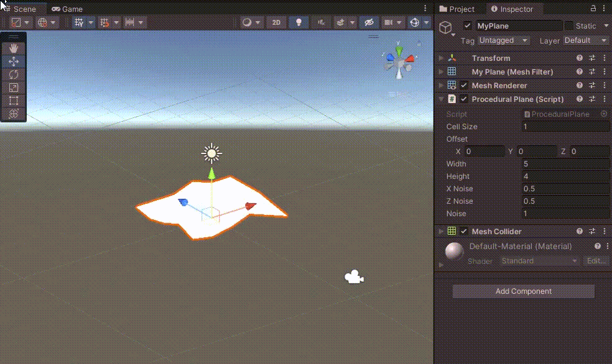Toggle Procedural Plane script enabled checkbox
Screen dimensions: 612x364
[x=464, y=99]
